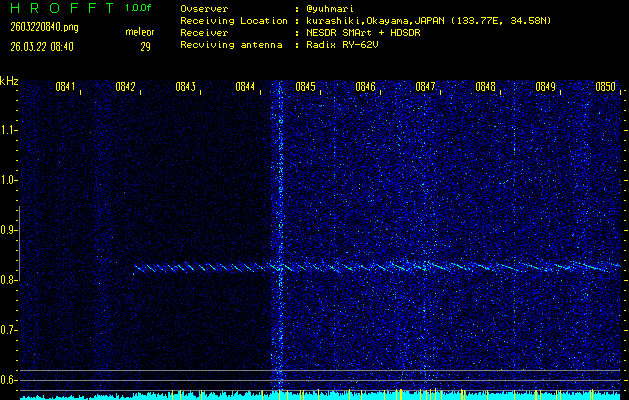The width and height of the screenshot is (629, 400).
Task: Click the 0841 time marker label
Action: 65,87
